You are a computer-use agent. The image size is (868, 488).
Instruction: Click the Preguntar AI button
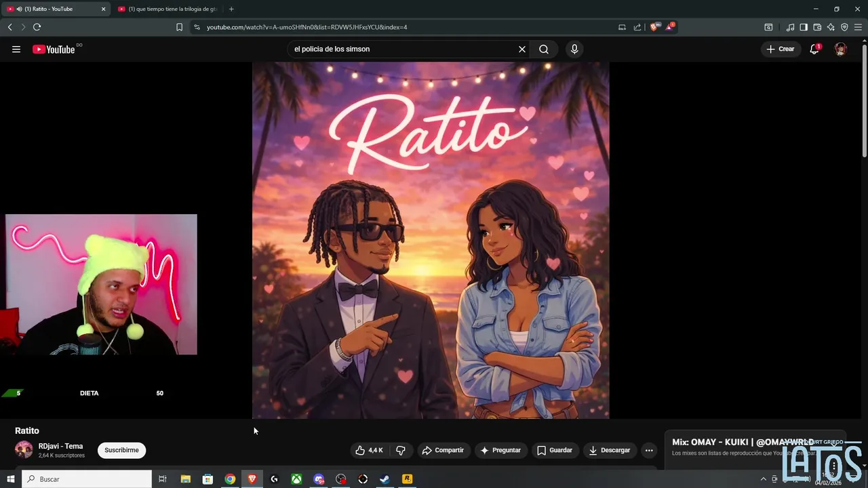pos(500,450)
